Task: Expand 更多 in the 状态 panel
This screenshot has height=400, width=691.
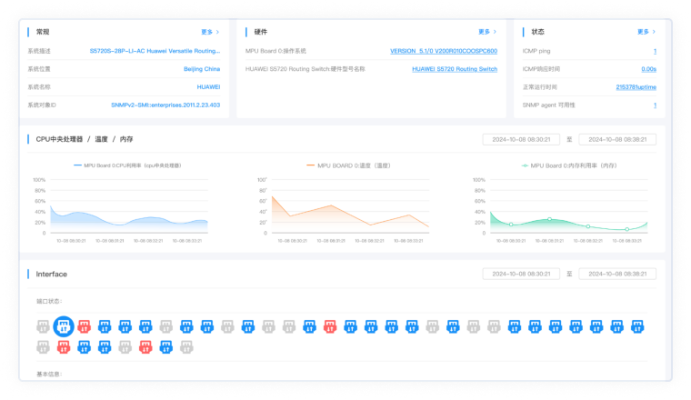Action: click(644, 32)
